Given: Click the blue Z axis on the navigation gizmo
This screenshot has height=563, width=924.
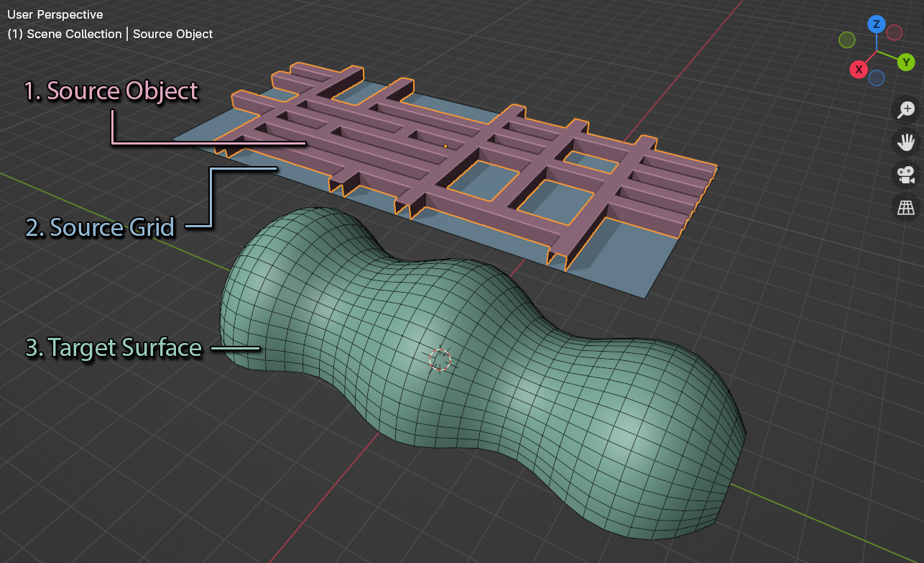Looking at the screenshot, I should 876,24.
